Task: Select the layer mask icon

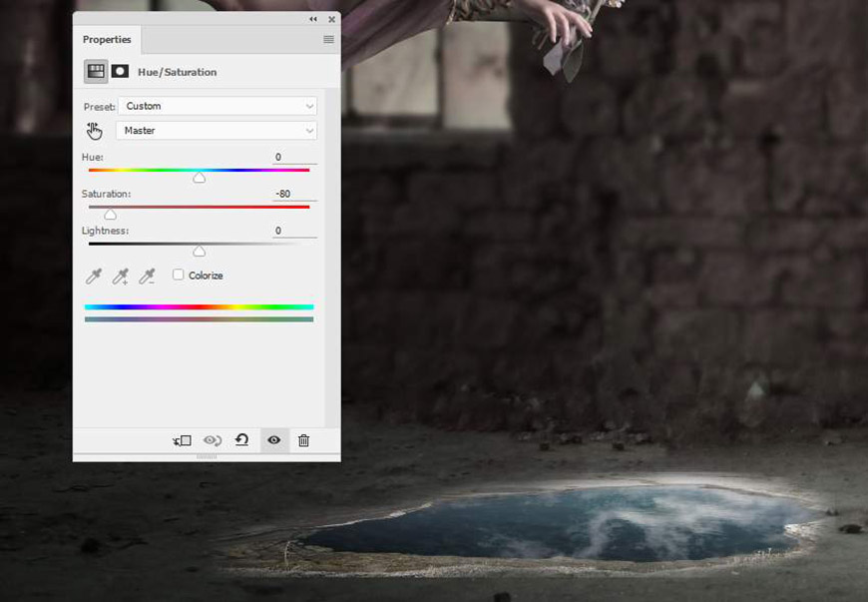Action: [120, 72]
